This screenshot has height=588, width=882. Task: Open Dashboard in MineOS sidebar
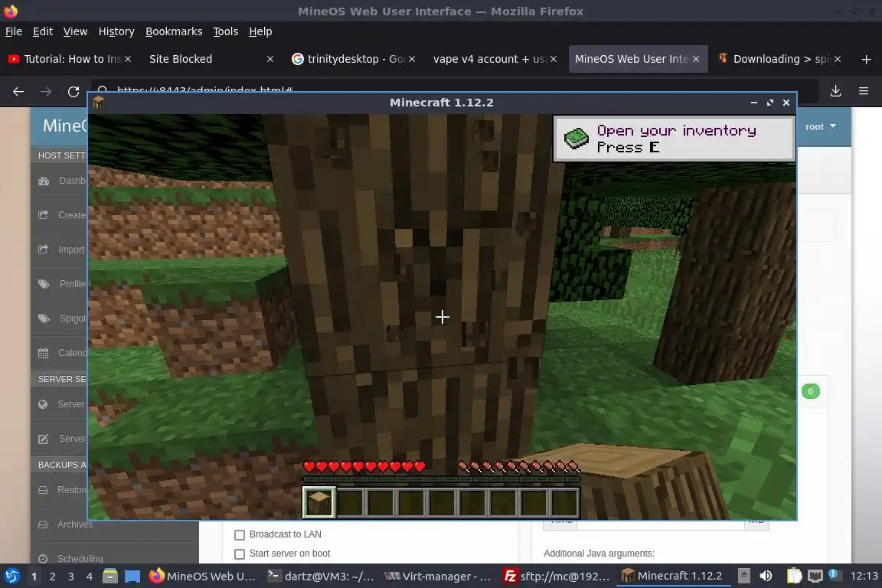point(60,181)
